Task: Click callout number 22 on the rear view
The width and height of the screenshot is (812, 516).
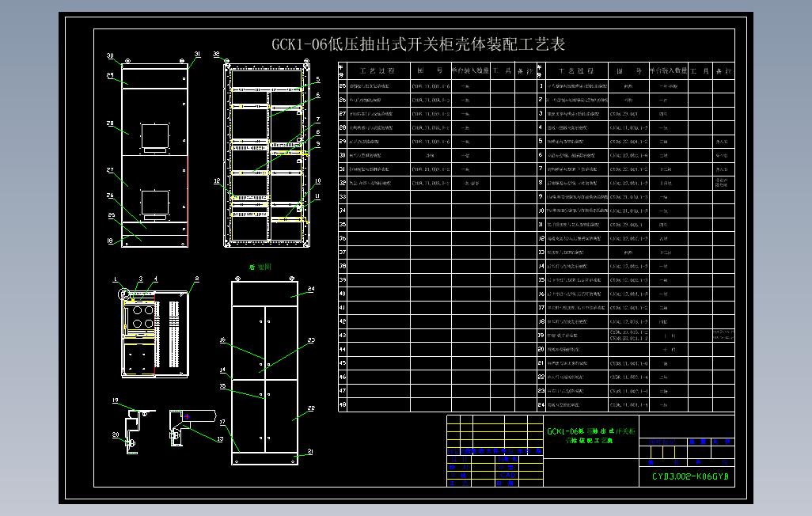Action: pyautogui.click(x=311, y=408)
